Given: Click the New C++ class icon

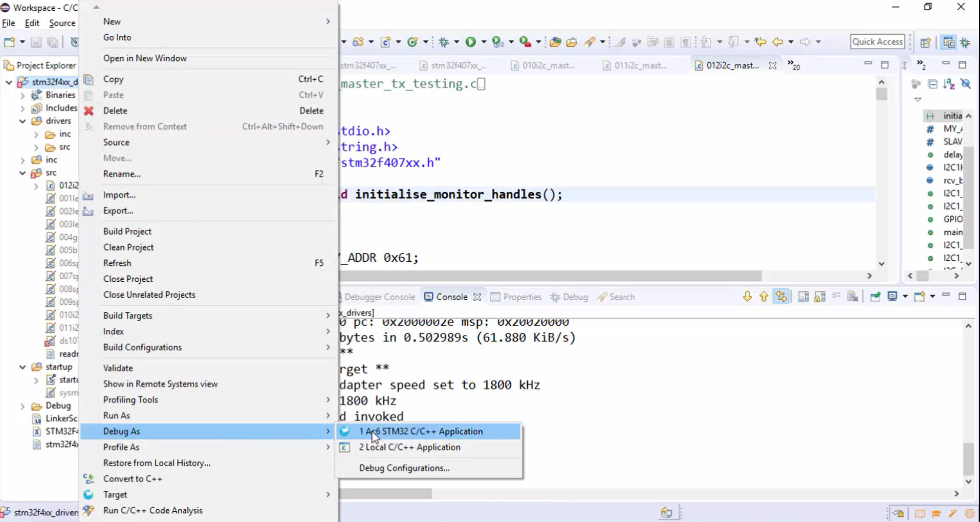Looking at the screenshot, I should (412, 42).
